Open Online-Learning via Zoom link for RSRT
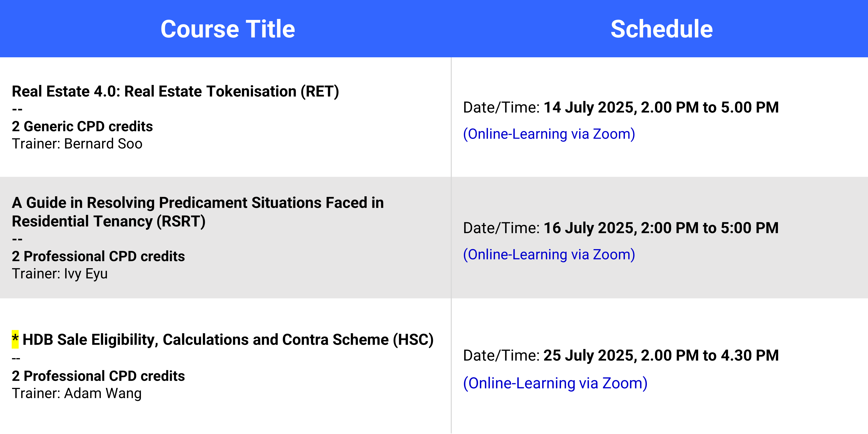 tap(549, 254)
